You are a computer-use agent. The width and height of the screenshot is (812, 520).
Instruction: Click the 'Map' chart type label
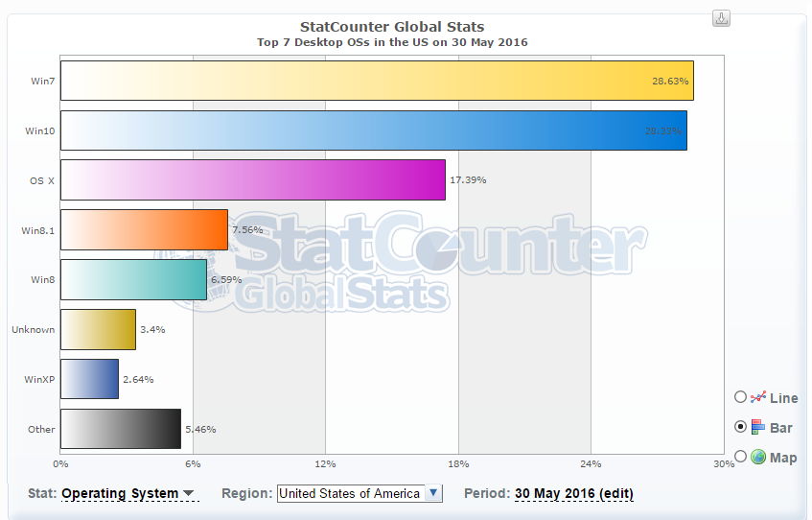coord(783,458)
